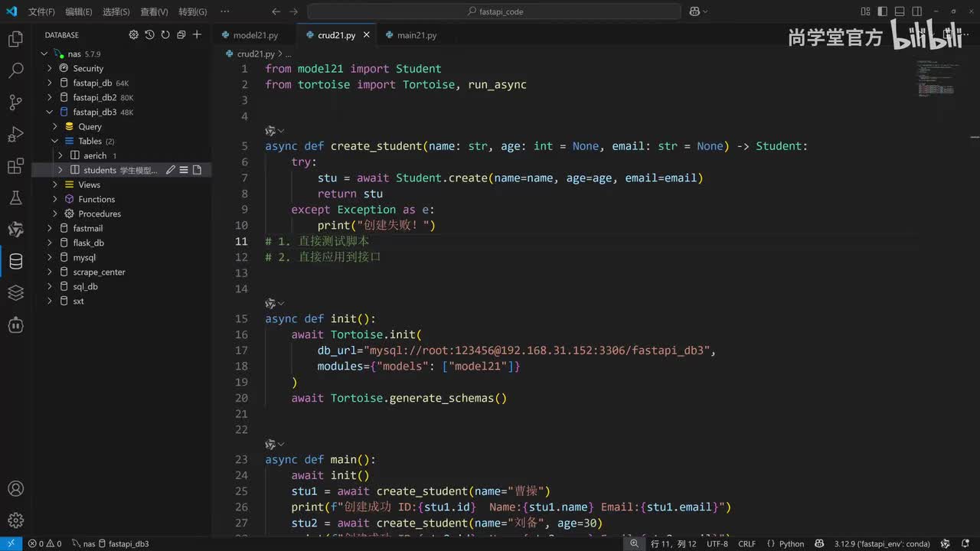Close the crud21.py tab

[367, 35]
